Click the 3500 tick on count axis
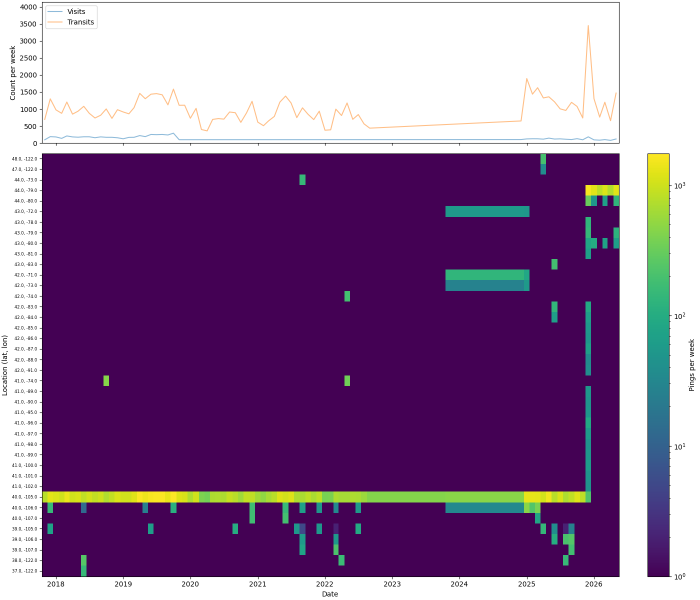 [29, 24]
